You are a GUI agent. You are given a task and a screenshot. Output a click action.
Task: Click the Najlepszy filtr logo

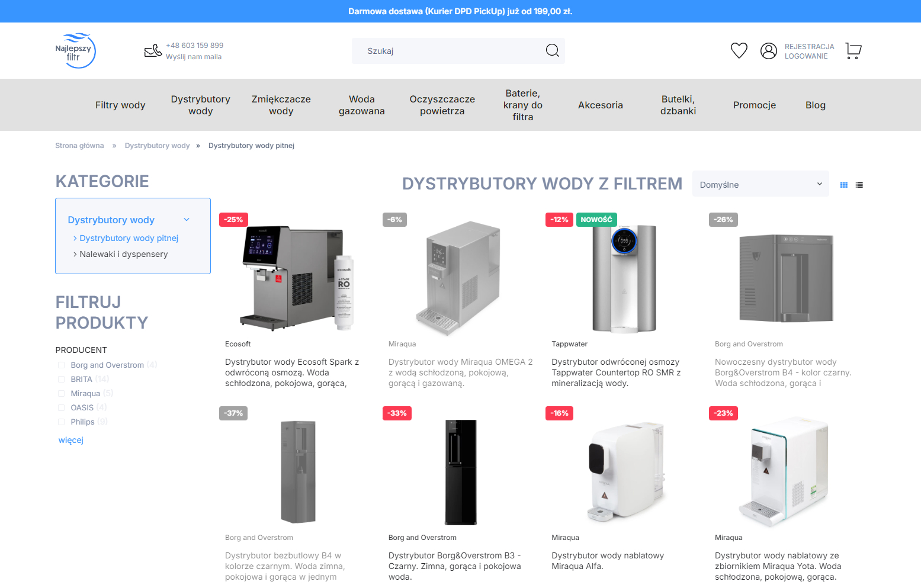pos(75,51)
